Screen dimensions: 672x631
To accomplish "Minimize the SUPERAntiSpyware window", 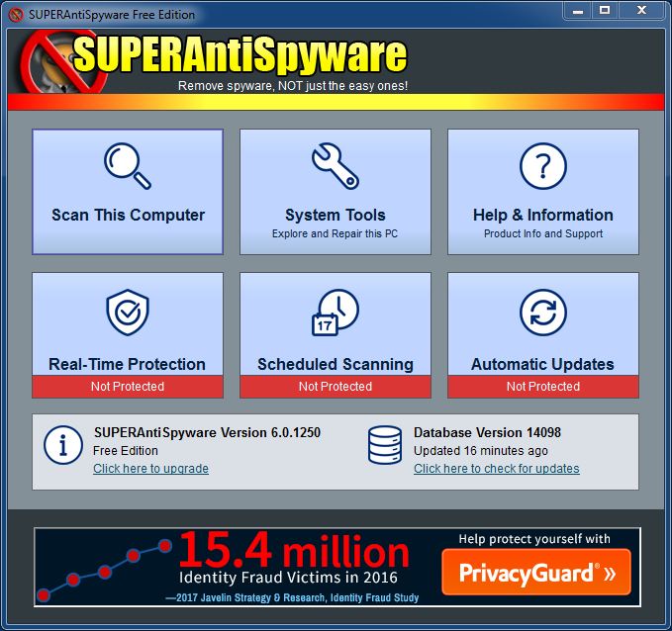I will [578, 11].
